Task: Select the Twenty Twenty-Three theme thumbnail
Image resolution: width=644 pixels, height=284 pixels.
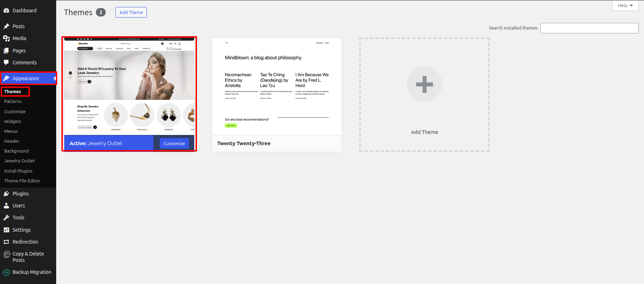Action: [x=277, y=86]
